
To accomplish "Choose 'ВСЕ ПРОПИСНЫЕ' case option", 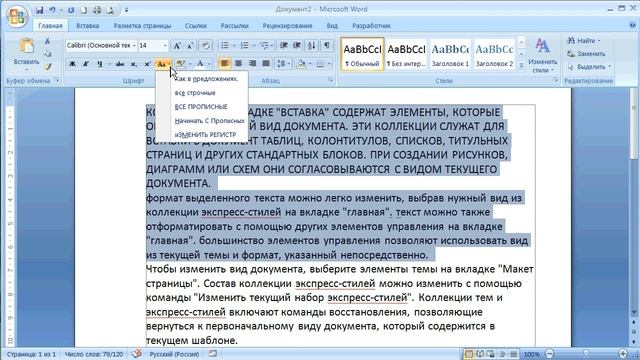I will [201, 107].
